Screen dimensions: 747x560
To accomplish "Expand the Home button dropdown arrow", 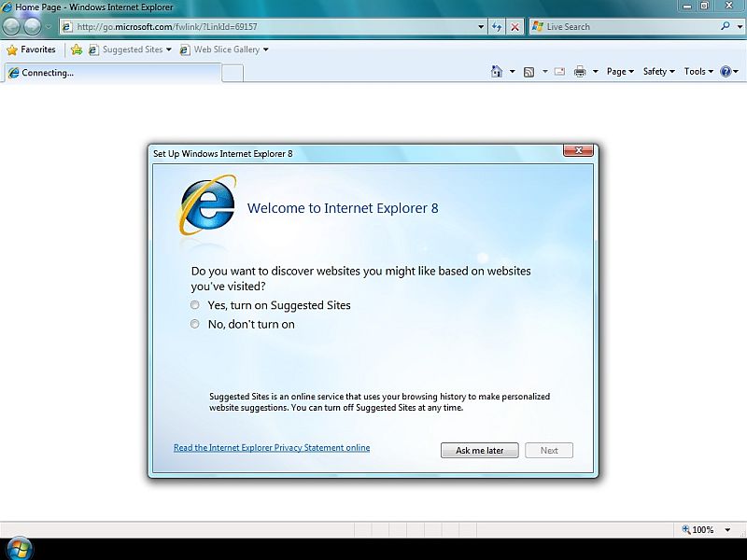I will tap(512, 72).
